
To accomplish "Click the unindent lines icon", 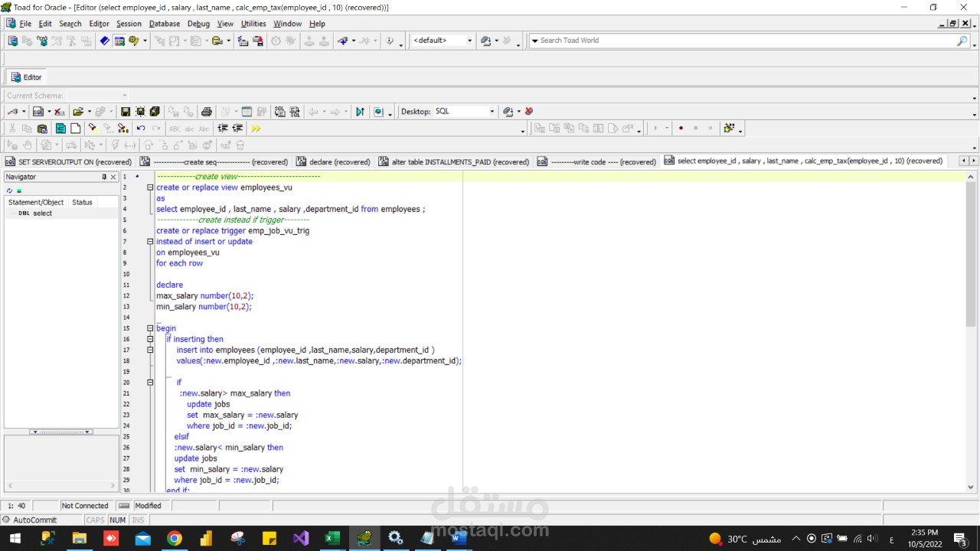I will tap(237, 129).
